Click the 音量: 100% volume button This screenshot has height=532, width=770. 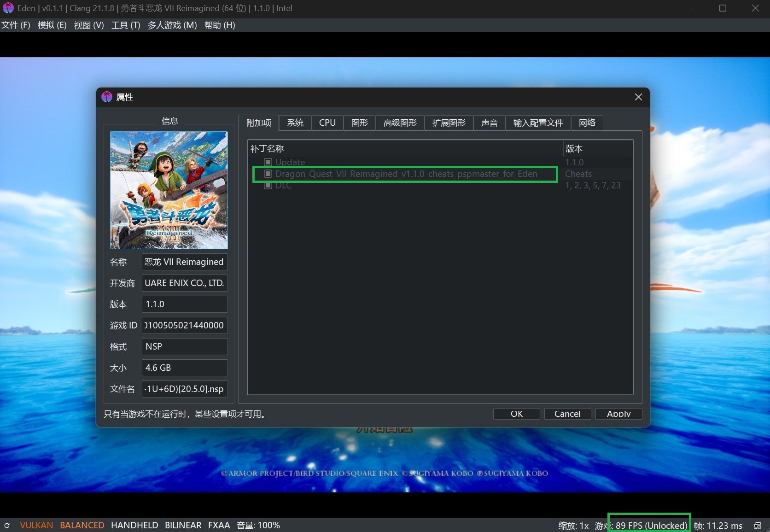[258, 525]
